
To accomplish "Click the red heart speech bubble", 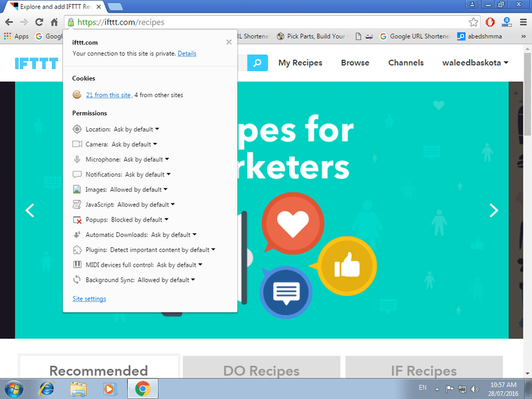I will 293,223.
